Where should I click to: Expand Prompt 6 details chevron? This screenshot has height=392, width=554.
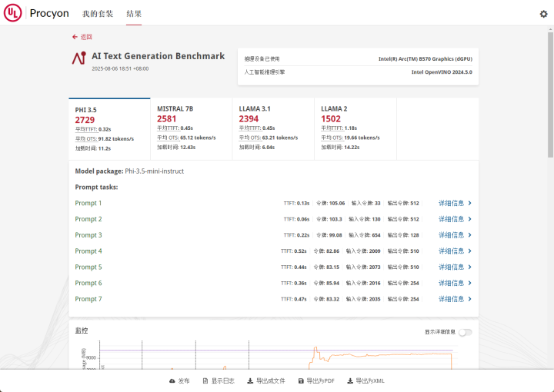[469, 283]
